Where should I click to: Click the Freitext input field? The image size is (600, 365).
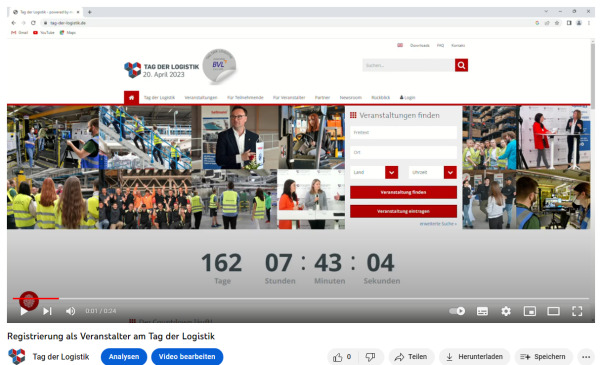point(403,132)
